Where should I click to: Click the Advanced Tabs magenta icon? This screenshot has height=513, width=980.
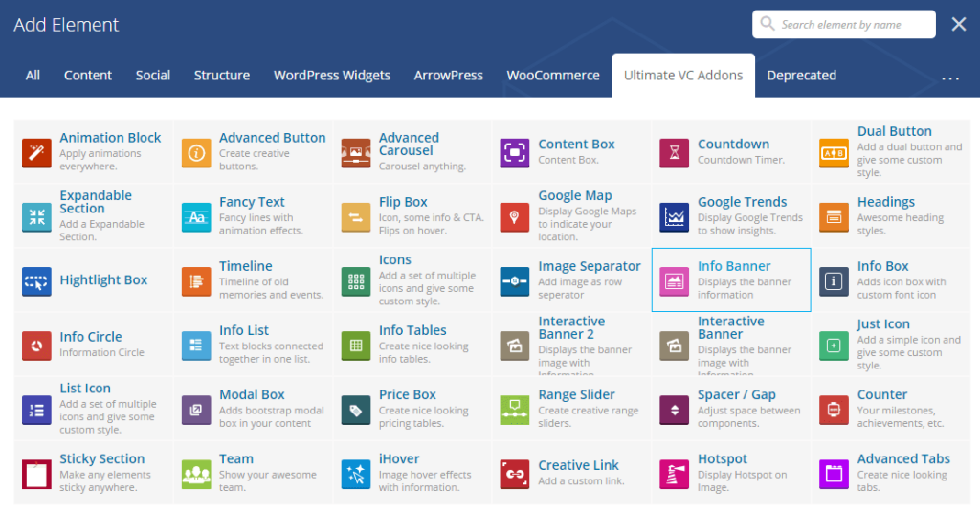(x=834, y=475)
